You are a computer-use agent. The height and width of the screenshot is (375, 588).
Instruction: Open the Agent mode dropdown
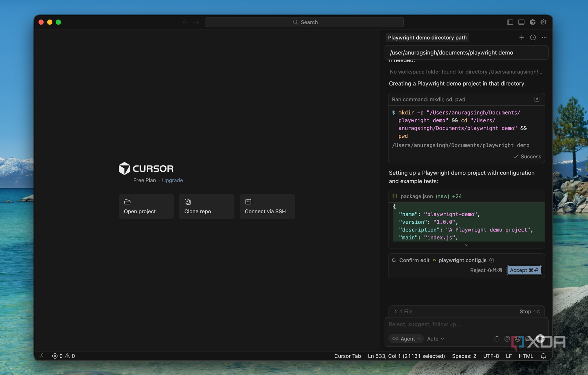point(406,339)
